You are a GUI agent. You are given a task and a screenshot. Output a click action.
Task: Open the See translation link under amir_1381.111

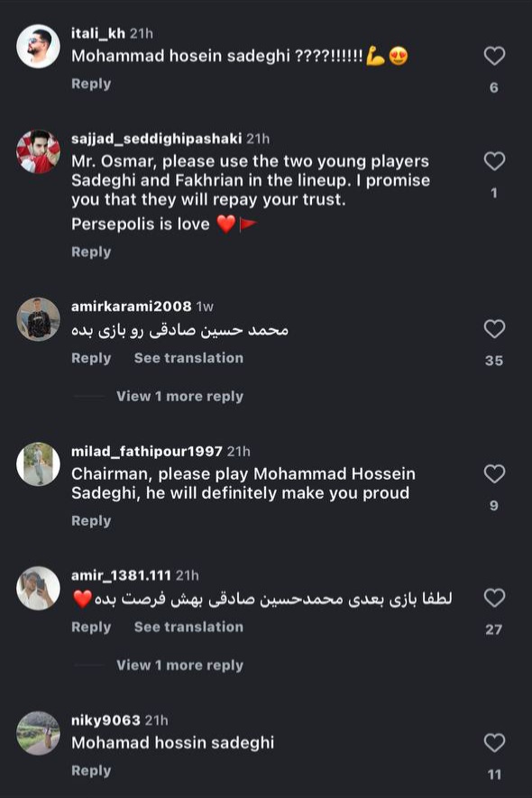188,627
